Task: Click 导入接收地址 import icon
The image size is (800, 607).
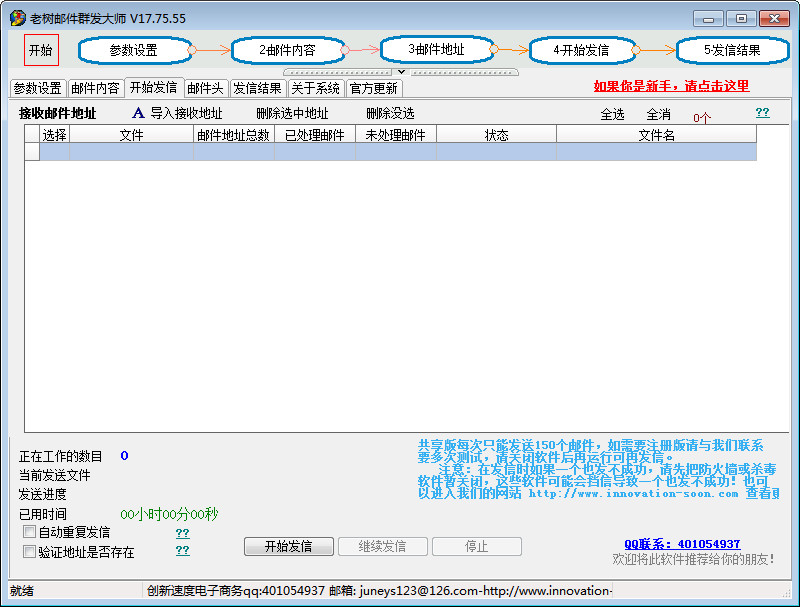Action: [139, 113]
